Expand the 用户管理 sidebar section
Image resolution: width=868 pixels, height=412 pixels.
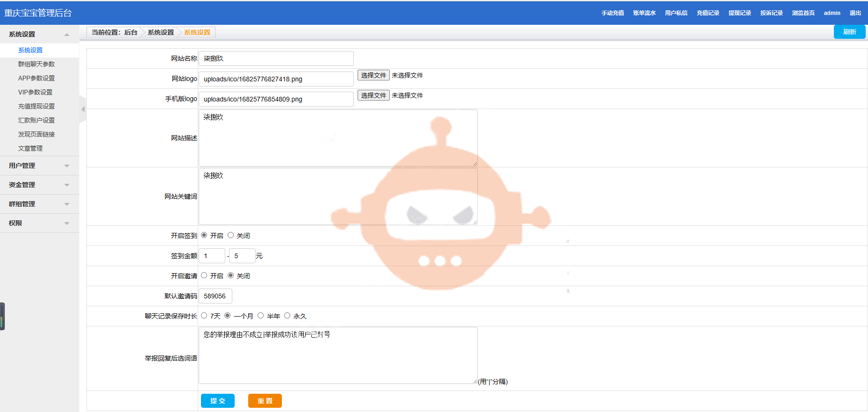click(67, 166)
